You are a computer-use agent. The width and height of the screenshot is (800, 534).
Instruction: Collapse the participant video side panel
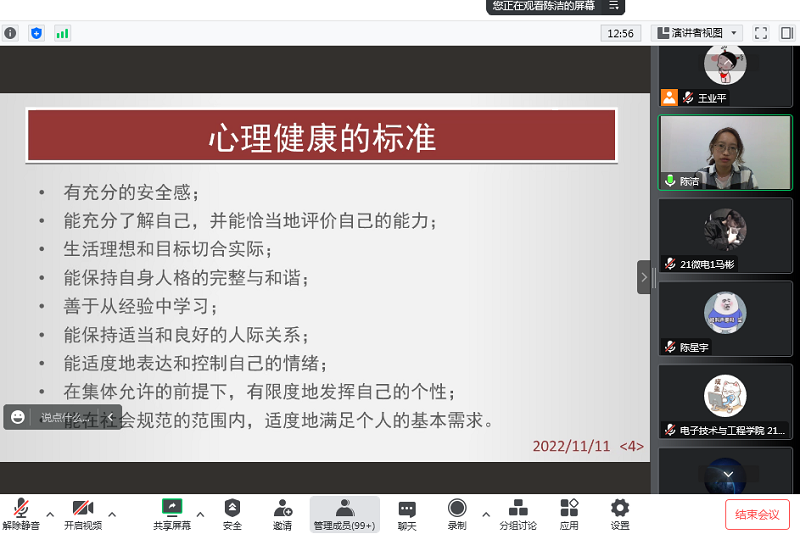(x=644, y=277)
